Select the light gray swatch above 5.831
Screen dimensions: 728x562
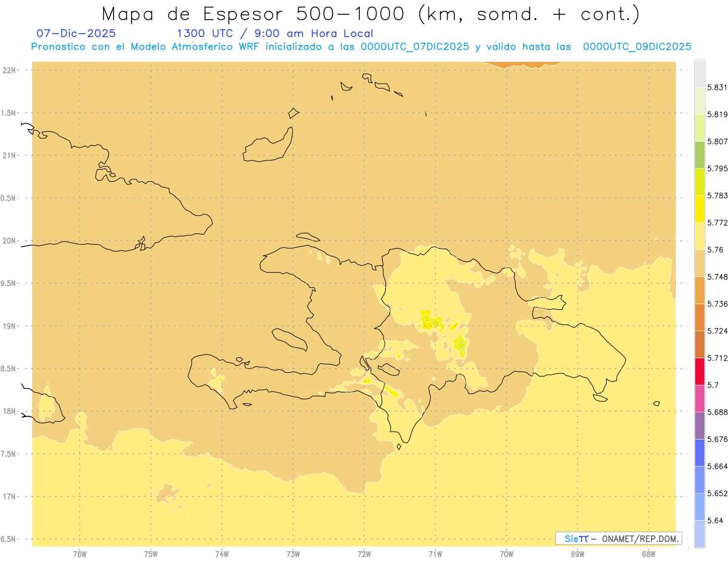pos(699,73)
